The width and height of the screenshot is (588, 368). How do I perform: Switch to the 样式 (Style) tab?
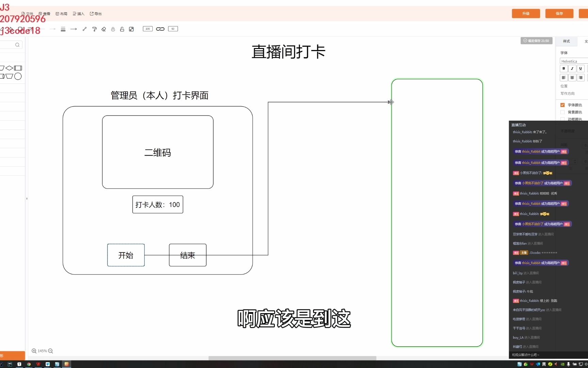566,41
